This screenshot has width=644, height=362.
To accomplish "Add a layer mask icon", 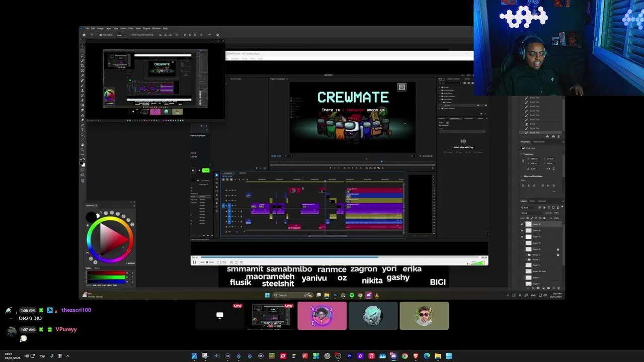I will coord(538,288).
